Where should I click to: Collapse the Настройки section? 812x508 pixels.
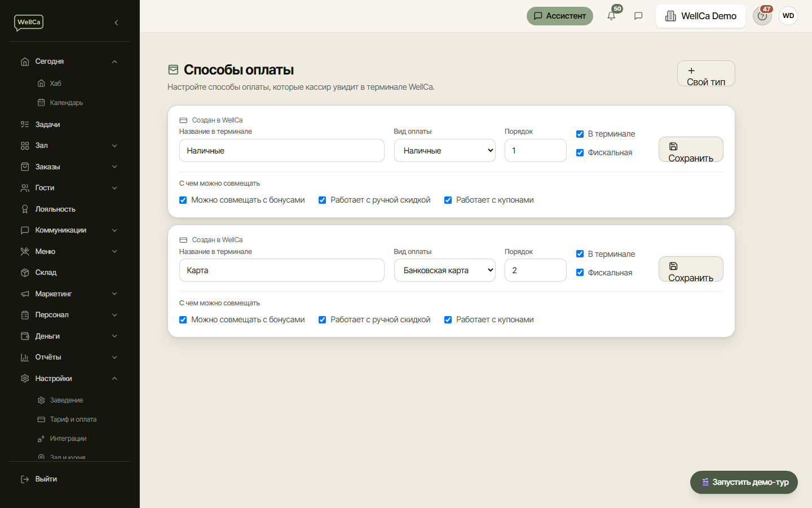coord(114,379)
